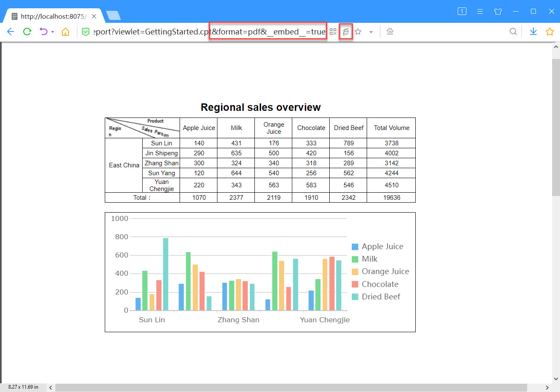Open the search magnifier icon
This screenshot has height=392, width=560.
click(513, 31)
